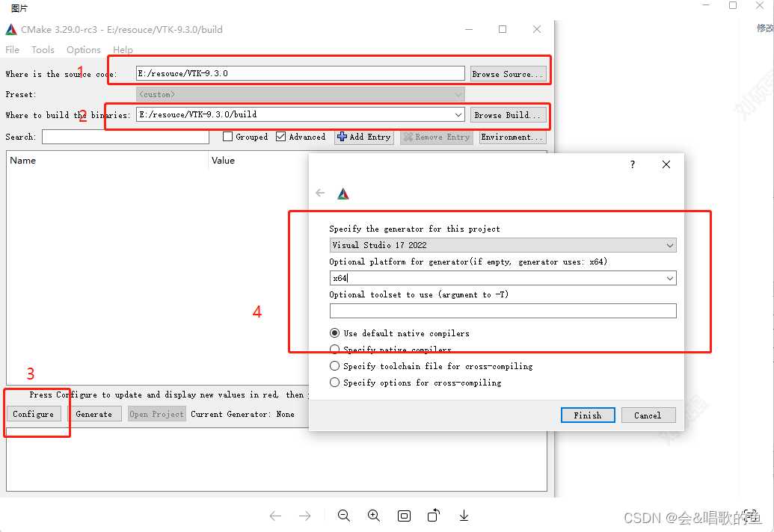This screenshot has height=532, width=774.
Task: Click the zoom in icon below the image
Action: pyautogui.click(x=373, y=516)
